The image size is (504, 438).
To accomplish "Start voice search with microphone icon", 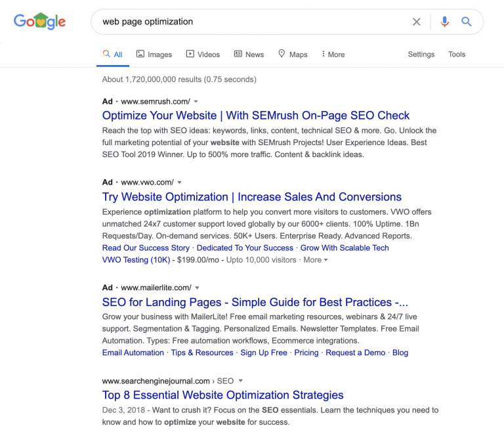I will [444, 22].
